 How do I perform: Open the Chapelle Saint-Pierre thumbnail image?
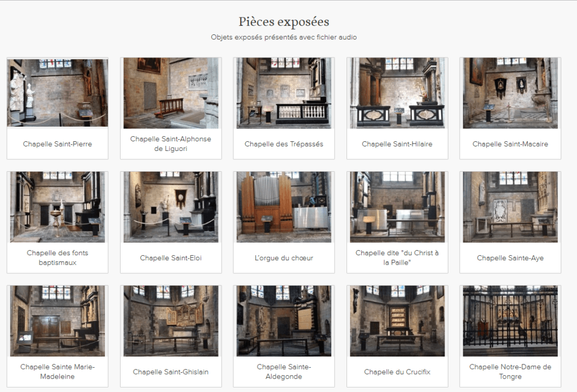57,93
